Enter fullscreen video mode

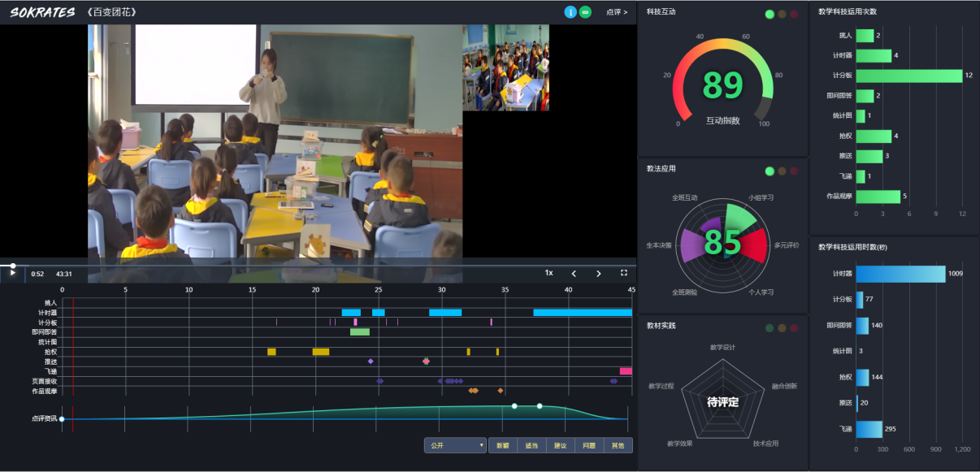click(624, 273)
